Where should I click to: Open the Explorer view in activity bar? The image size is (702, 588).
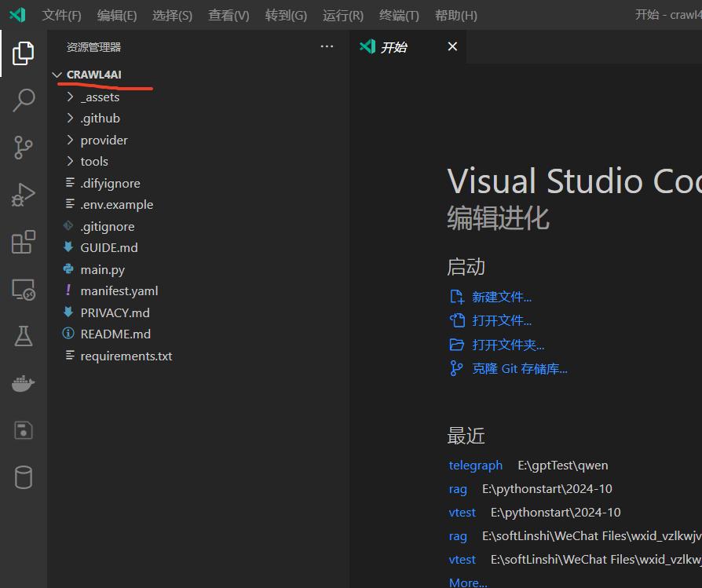click(23, 53)
